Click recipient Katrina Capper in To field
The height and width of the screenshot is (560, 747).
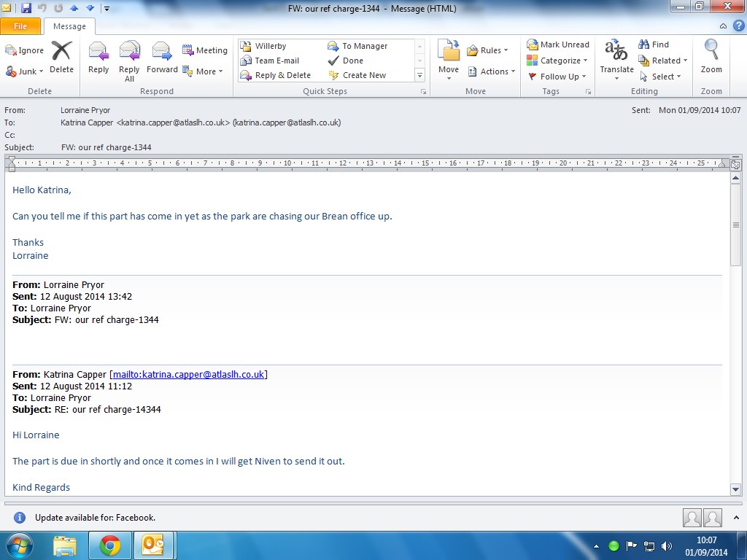tap(201, 122)
